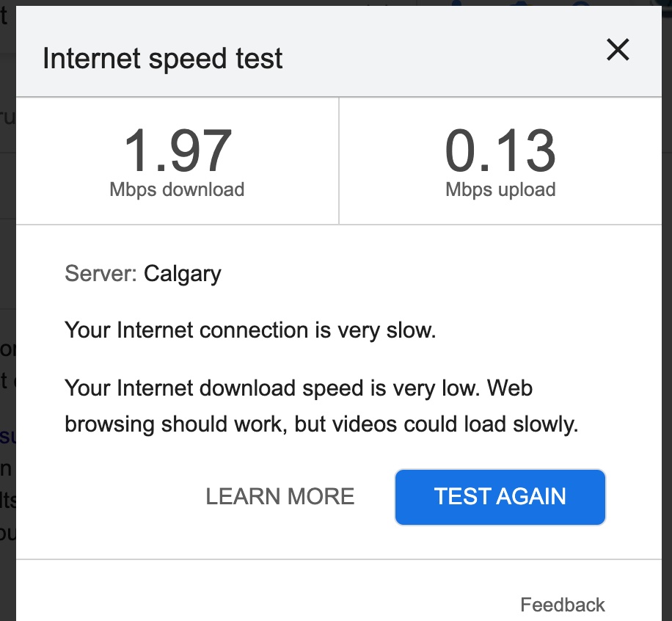
Task: Click the very slow connection message
Action: (x=250, y=330)
